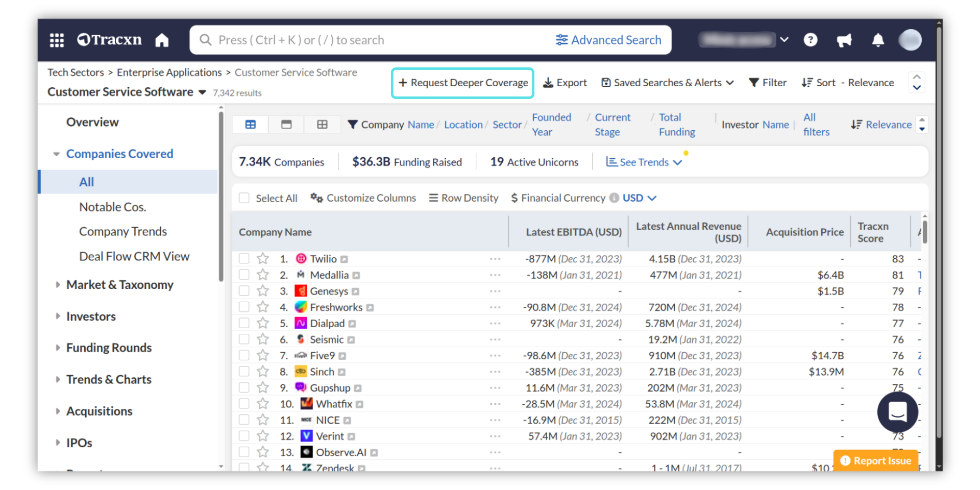Go to the home icon
Screen dimensions: 980x490
click(162, 40)
